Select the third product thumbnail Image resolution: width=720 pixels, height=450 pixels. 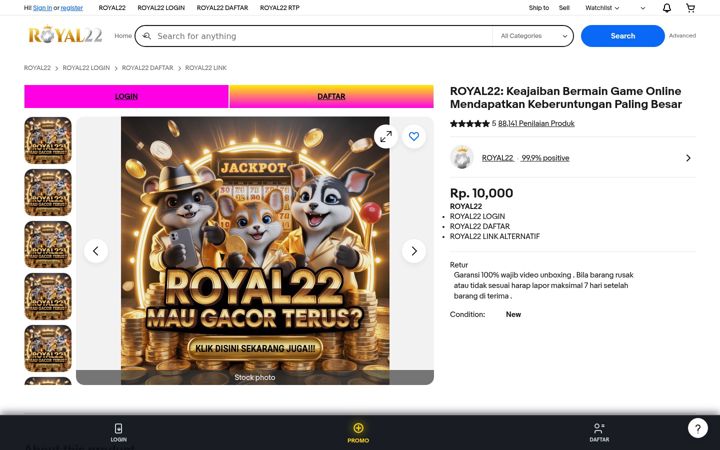48,244
